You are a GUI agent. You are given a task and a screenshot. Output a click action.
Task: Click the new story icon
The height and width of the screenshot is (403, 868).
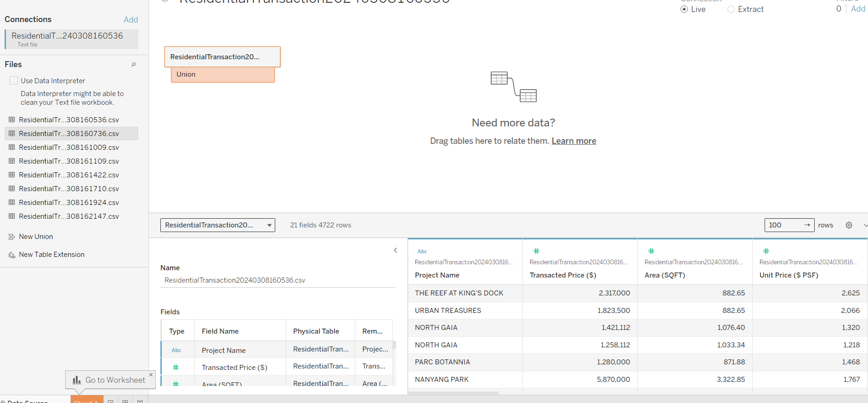140,401
